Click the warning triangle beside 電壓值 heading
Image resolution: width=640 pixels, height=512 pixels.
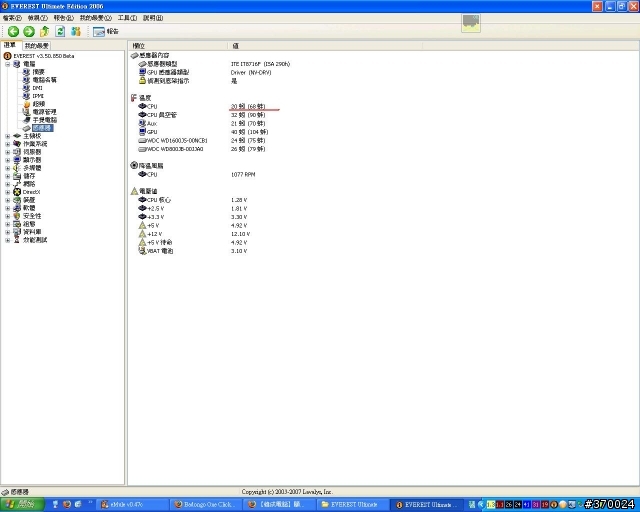(x=134, y=191)
